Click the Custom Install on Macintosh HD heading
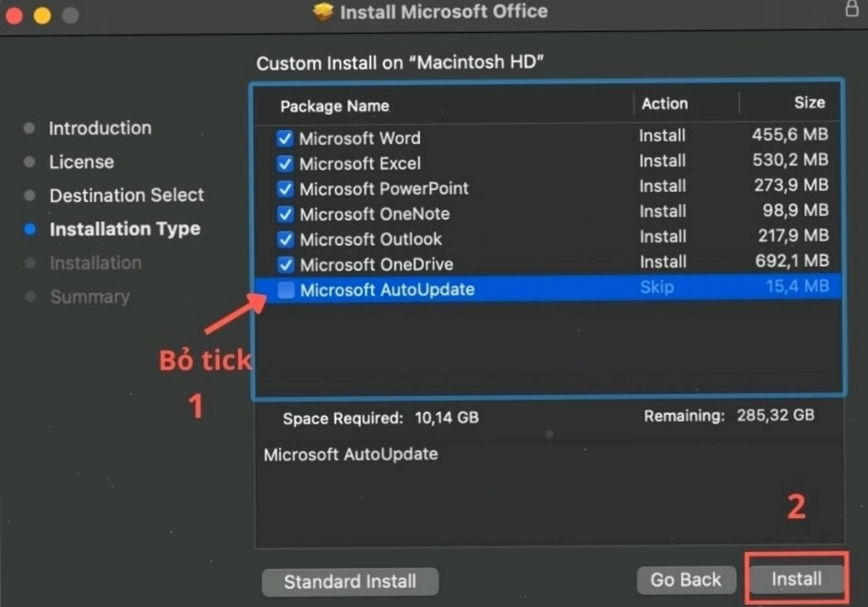The height and width of the screenshot is (607, 868). [400, 63]
